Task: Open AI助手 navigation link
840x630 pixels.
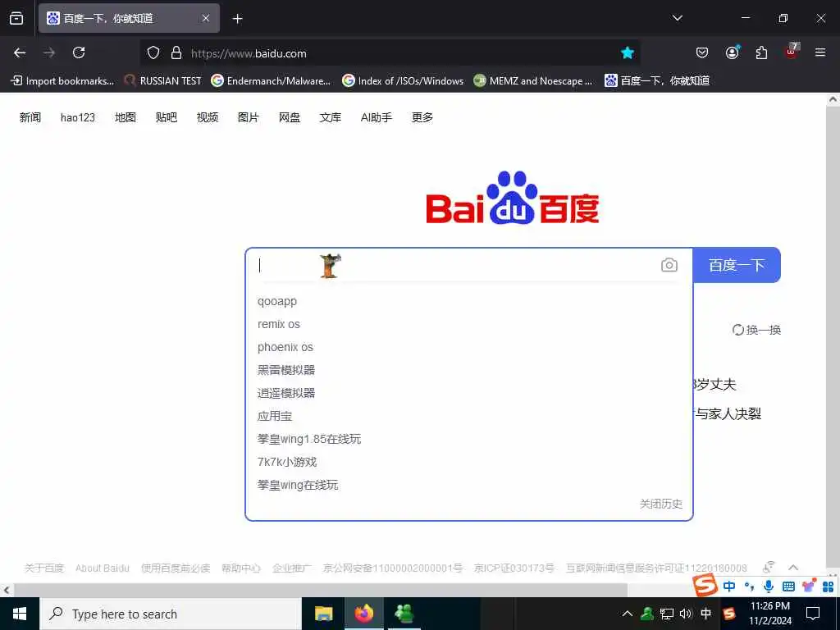Action: [377, 117]
